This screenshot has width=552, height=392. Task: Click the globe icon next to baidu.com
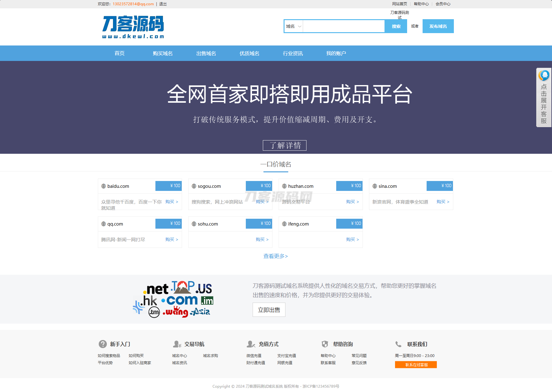pos(103,186)
